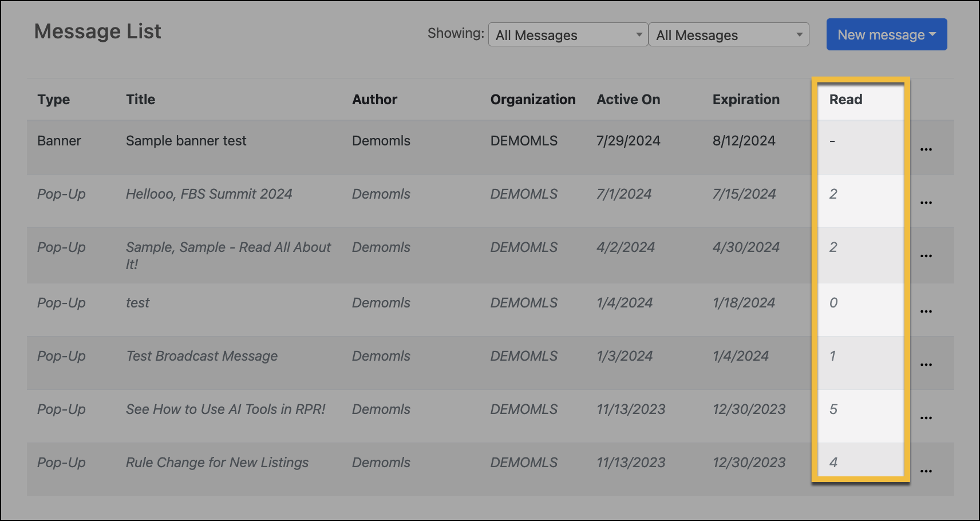Click the 4/2/2024 active date

coord(626,247)
